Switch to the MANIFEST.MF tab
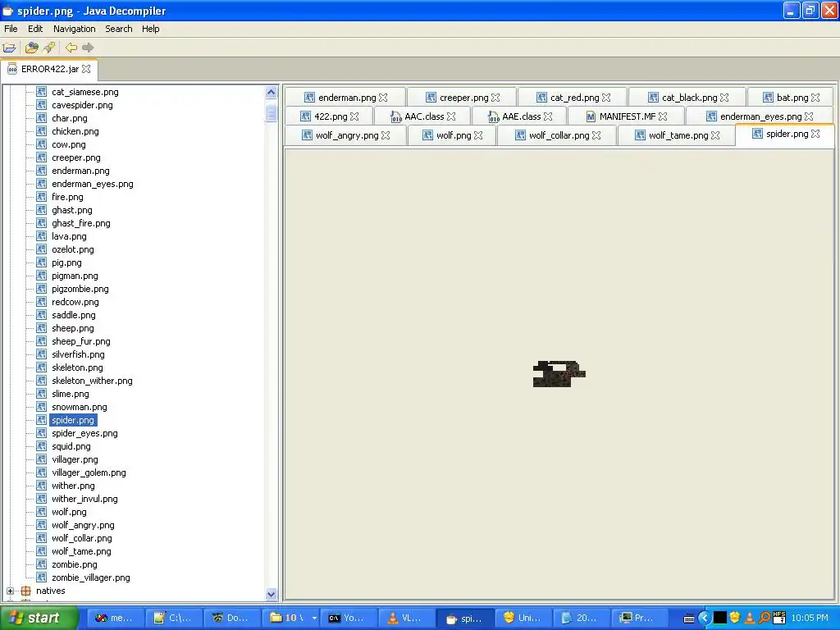This screenshot has height=630, width=840. pyautogui.click(x=626, y=116)
